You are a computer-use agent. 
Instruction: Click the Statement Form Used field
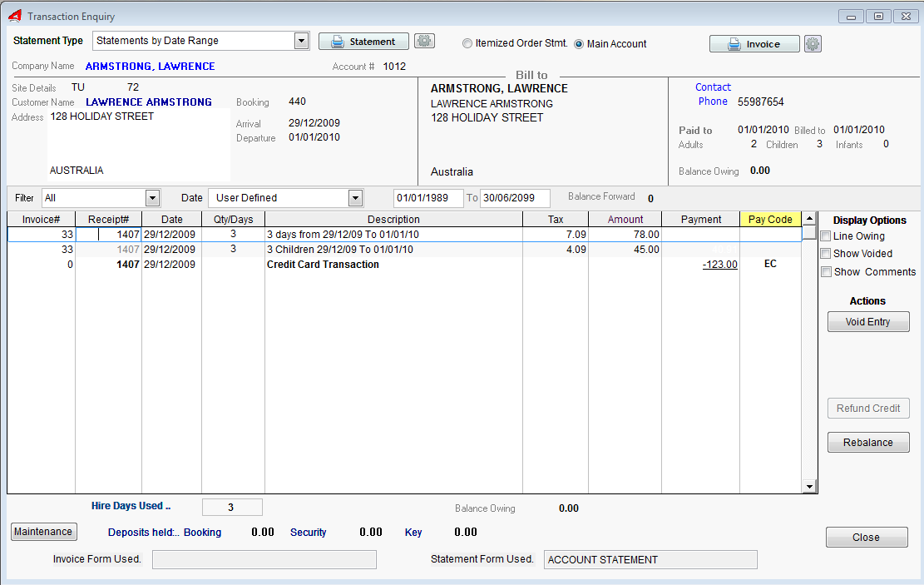[x=650, y=560]
